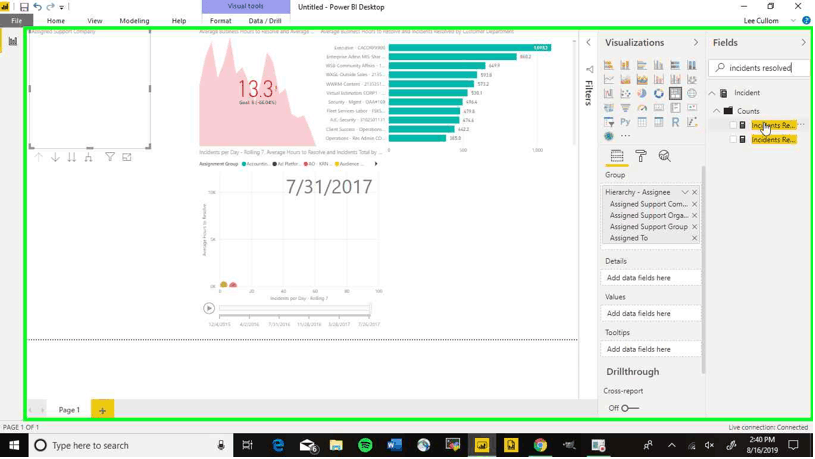Play the scatter chart date axis
815x459 pixels.
tap(209, 308)
